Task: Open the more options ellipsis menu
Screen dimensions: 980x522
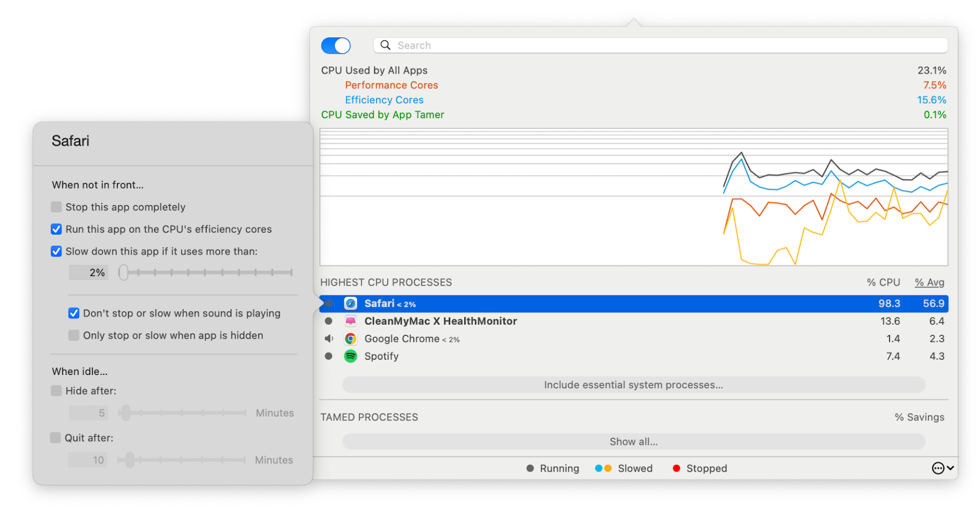Action: pos(943,468)
